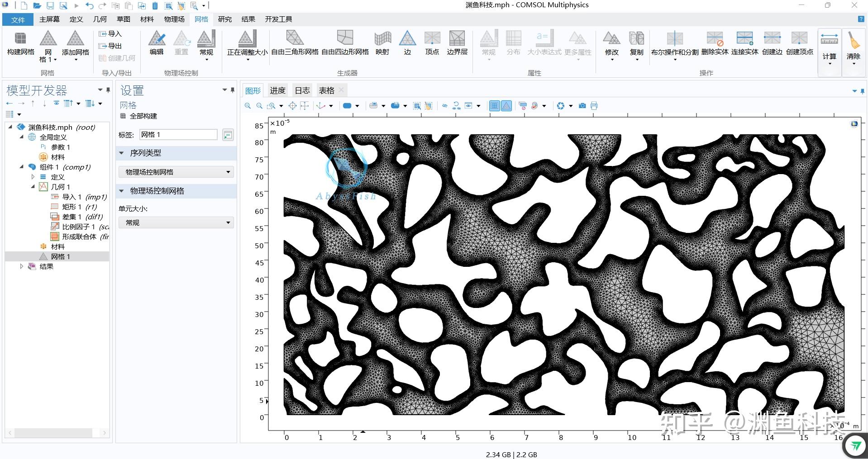The image size is (868, 459).
Task: Open the 单元大小 常规 dropdown
Action: [x=176, y=222]
